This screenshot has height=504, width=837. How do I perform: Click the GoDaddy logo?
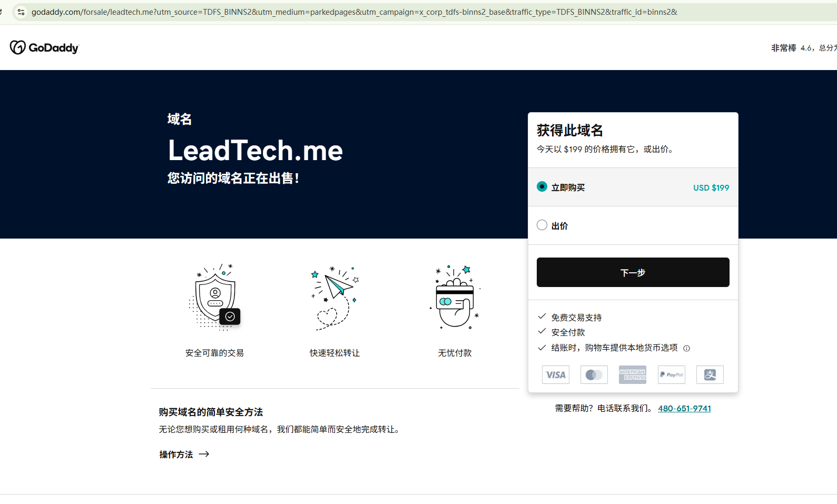point(44,47)
